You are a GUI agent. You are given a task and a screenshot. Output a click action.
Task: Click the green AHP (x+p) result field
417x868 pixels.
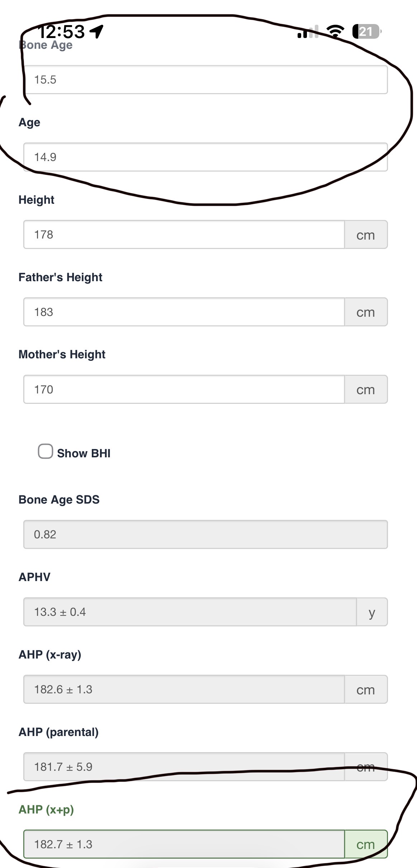click(x=184, y=844)
